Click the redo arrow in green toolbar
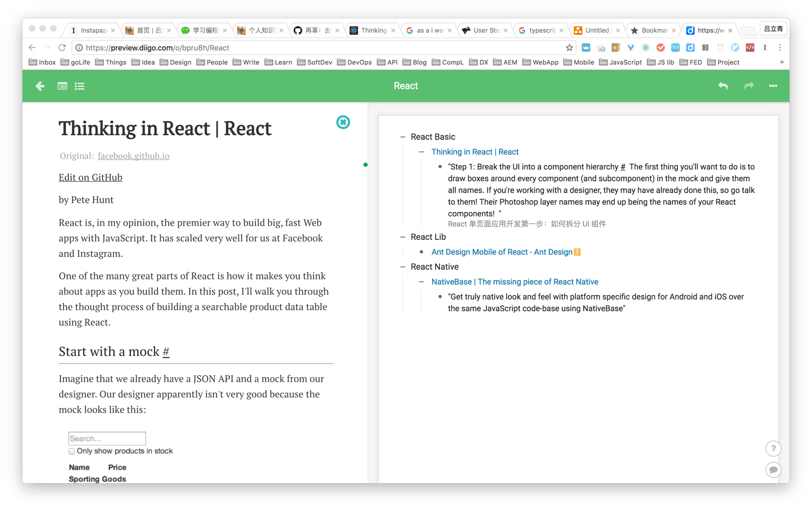 tap(749, 86)
